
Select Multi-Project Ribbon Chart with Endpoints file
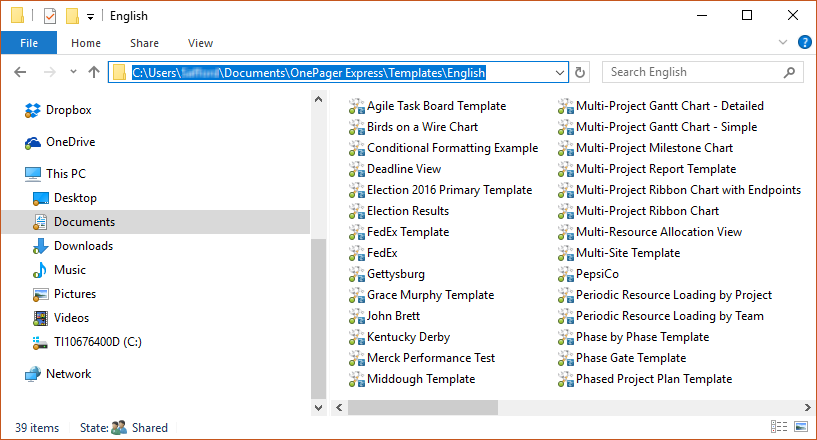[x=679, y=190]
